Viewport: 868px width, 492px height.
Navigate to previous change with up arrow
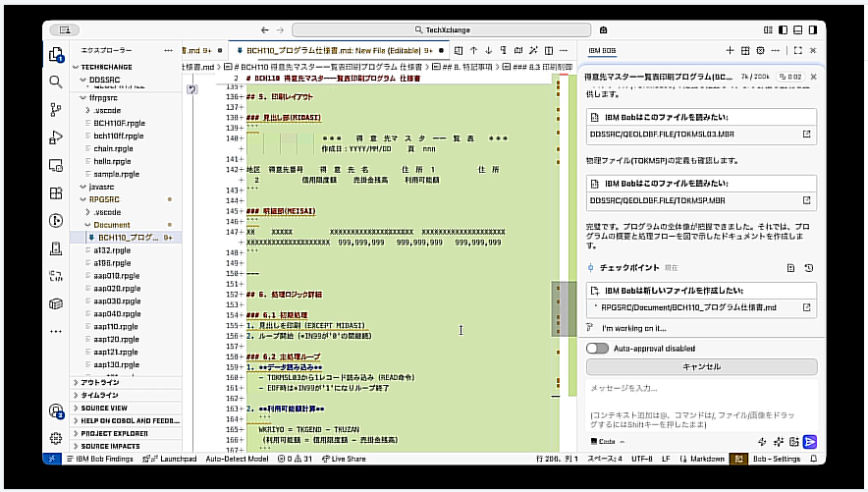click(x=474, y=50)
